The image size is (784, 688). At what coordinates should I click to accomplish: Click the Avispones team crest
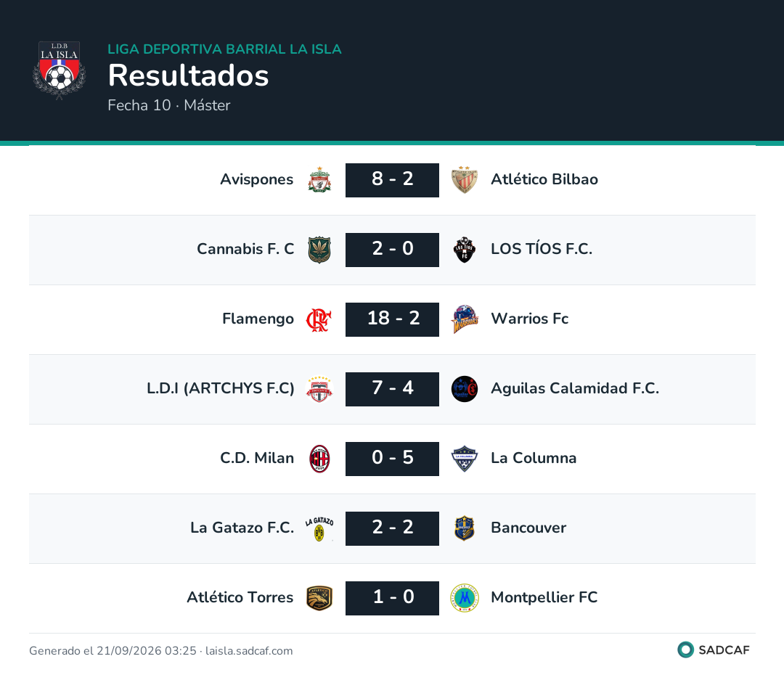(x=319, y=180)
